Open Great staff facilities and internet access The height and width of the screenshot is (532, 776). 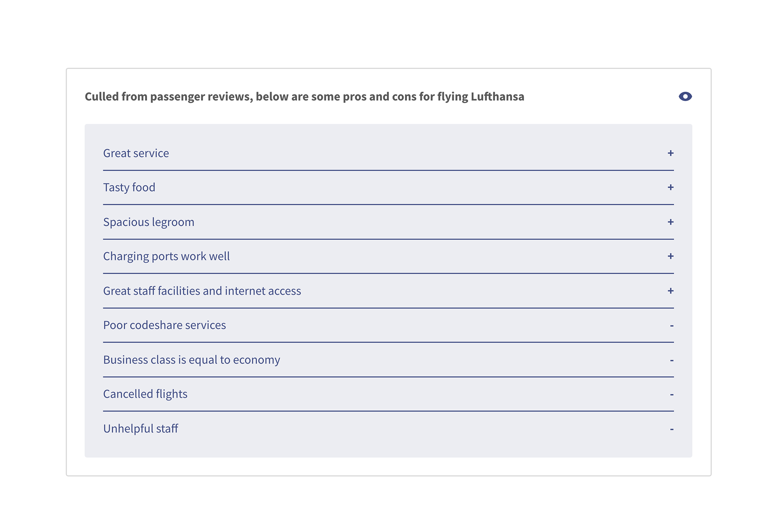[202, 291]
